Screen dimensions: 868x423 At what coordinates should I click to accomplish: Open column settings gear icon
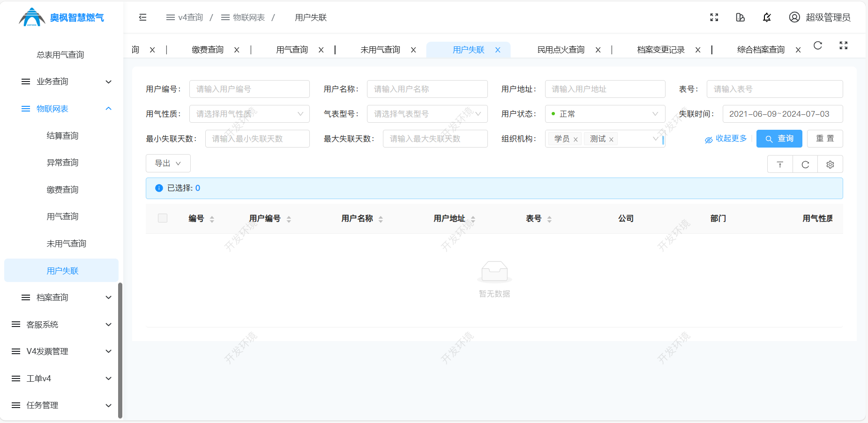click(x=830, y=164)
